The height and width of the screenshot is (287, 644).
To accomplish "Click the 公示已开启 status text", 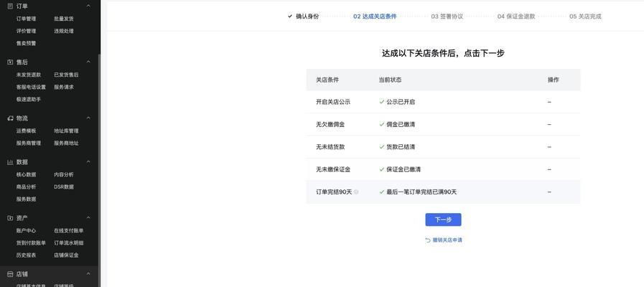I will (401, 102).
